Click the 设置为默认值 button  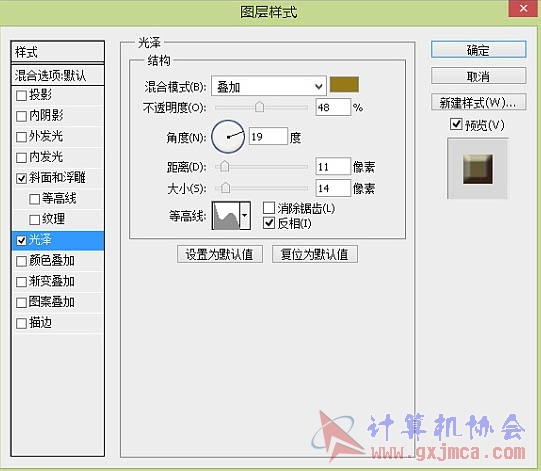[x=220, y=254]
